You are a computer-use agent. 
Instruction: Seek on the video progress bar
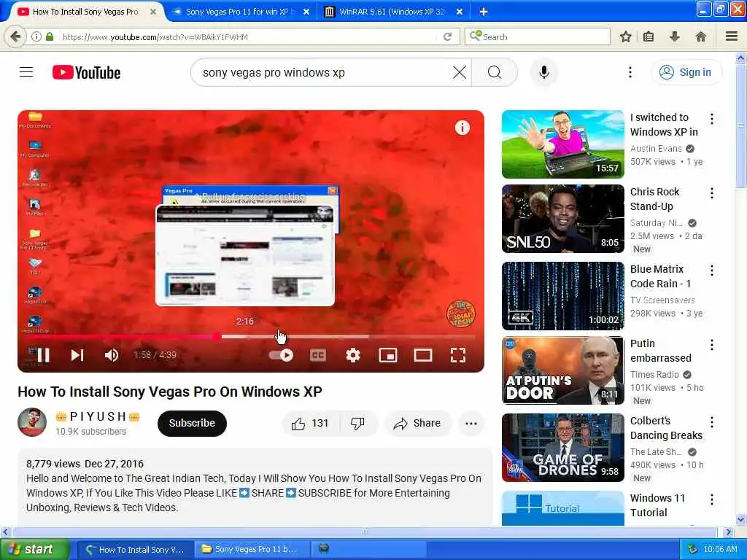[x=251, y=337]
